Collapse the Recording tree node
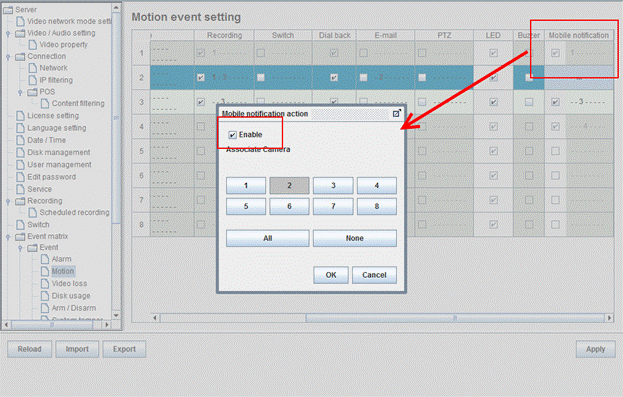Viewport: 623px width, 397px height. pyautogui.click(x=8, y=201)
